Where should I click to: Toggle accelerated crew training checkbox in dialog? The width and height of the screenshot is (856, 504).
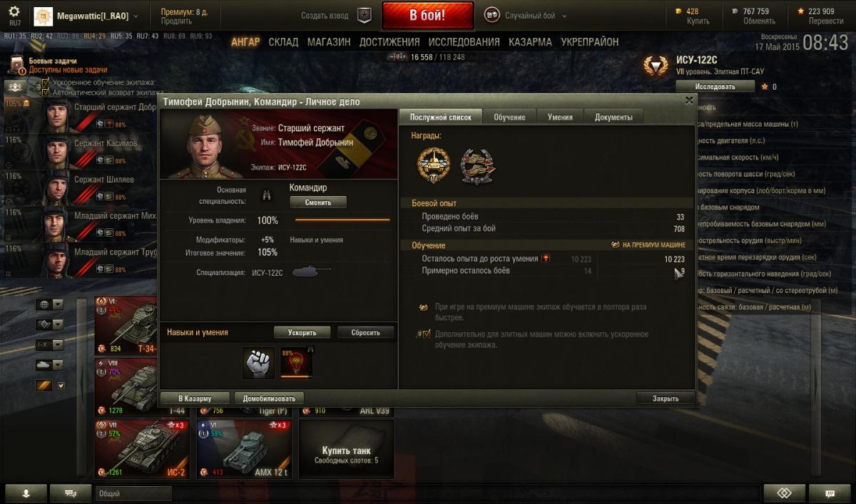point(427,334)
